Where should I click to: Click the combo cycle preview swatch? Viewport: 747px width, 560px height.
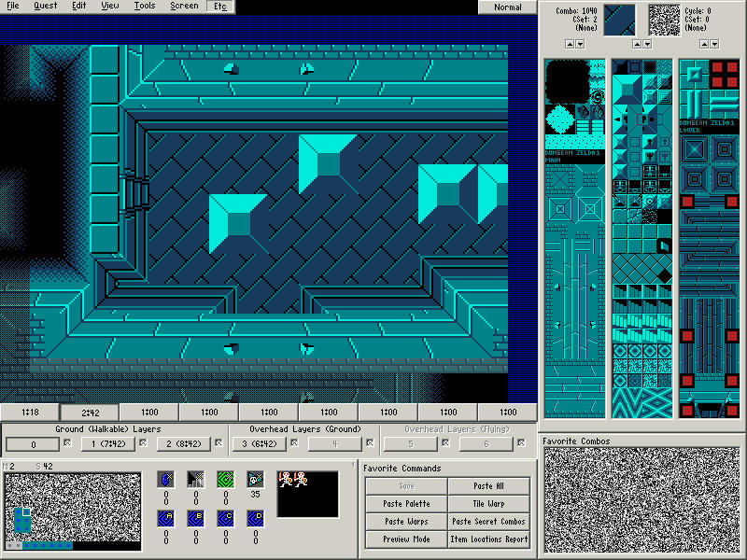coord(665,20)
